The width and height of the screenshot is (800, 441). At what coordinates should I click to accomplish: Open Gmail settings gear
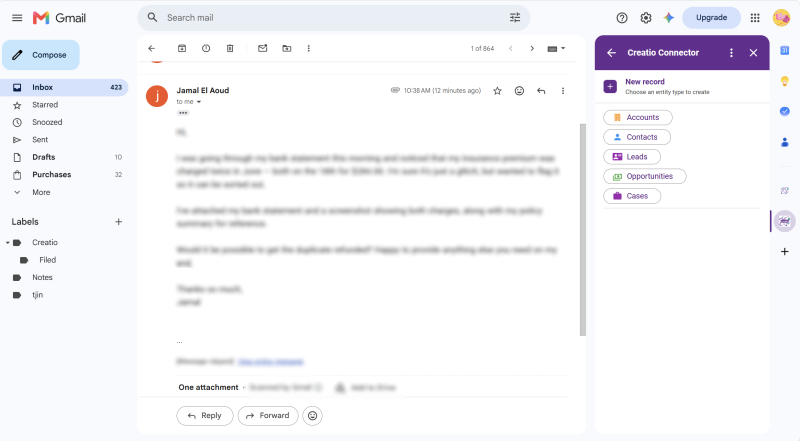646,18
